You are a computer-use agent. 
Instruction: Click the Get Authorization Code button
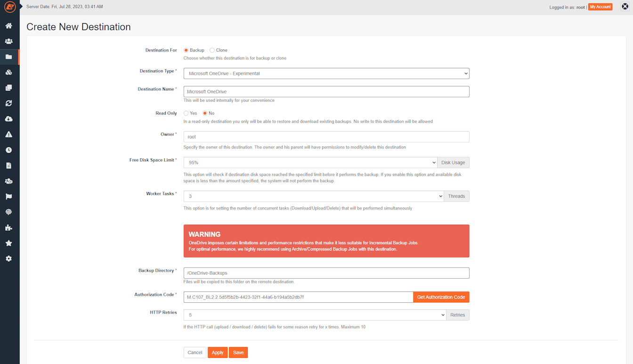441,297
